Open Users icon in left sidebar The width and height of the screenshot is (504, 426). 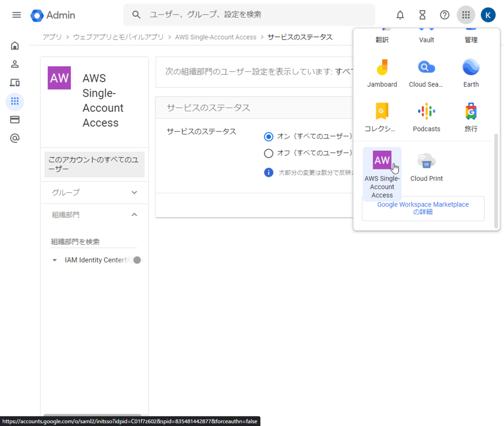point(15,64)
